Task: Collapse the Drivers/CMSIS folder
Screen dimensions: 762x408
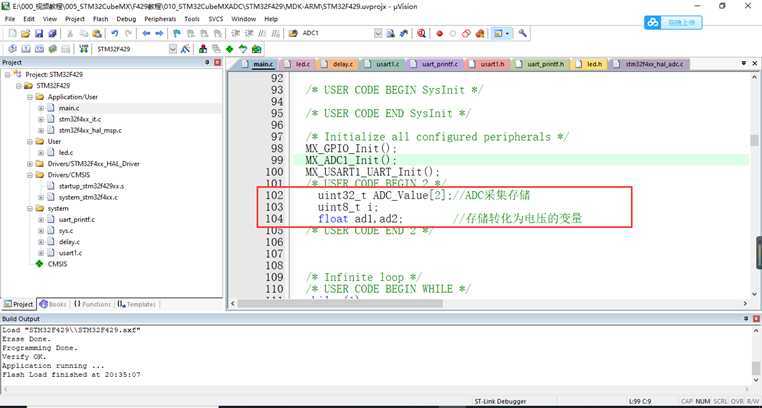Action: coord(30,175)
